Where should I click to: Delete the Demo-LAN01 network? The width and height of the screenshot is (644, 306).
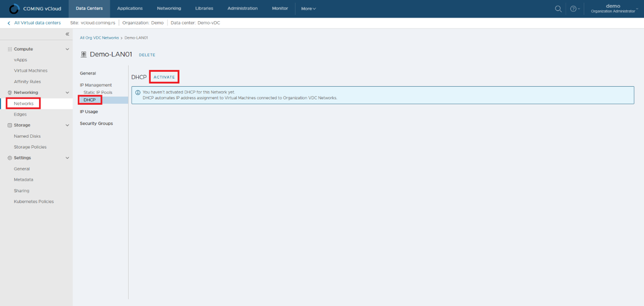coord(147,55)
